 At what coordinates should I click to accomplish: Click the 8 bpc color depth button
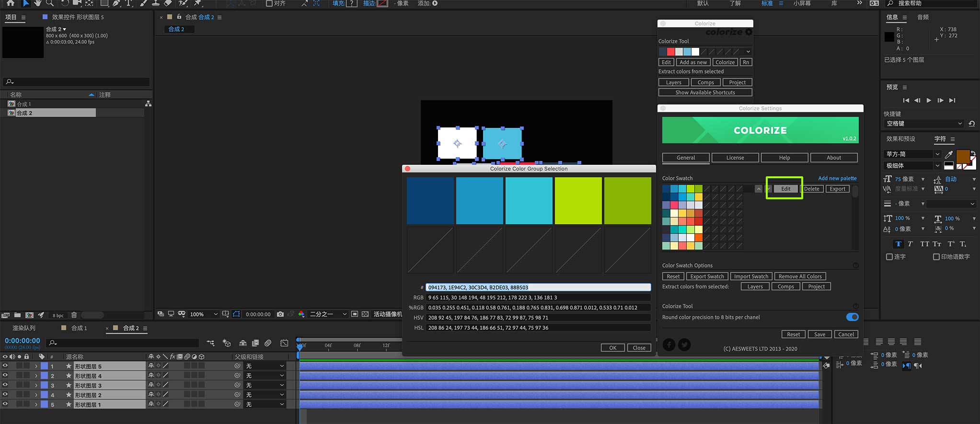point(58,315)
